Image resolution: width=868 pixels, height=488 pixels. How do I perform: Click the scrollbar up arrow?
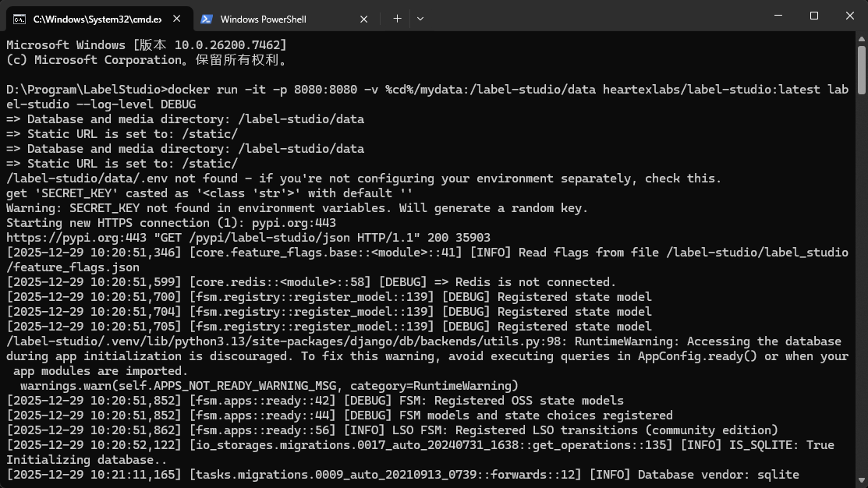pos(861,40)
